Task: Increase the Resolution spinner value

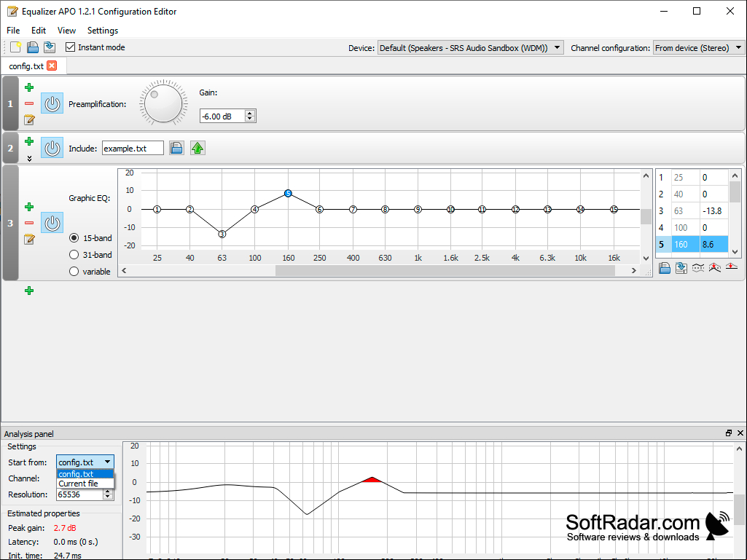Action: [x=108, y=492]
